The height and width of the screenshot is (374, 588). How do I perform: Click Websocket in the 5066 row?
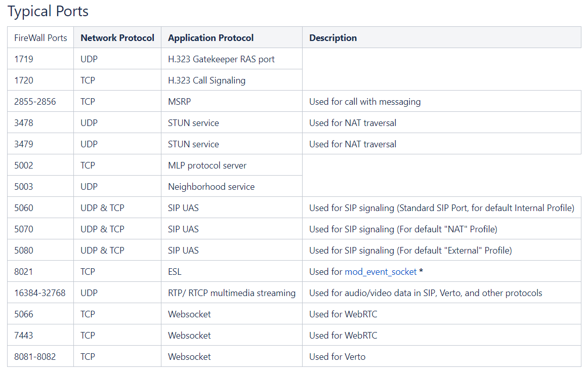(232, 314)
